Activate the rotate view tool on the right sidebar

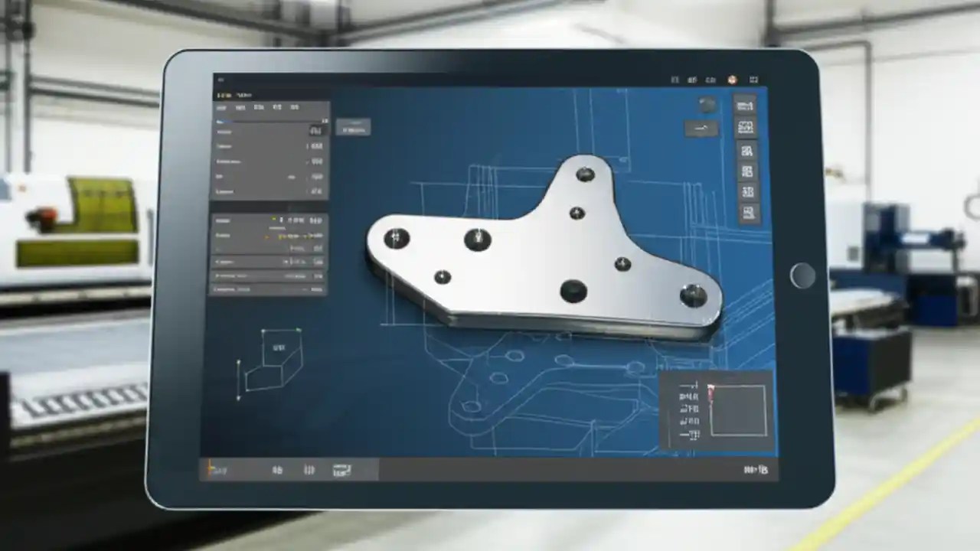[x=746, y=151]
